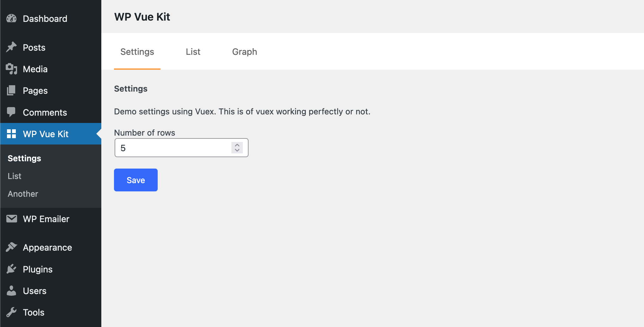Select WP Vue Kit in the sidebar

(51, 134)
